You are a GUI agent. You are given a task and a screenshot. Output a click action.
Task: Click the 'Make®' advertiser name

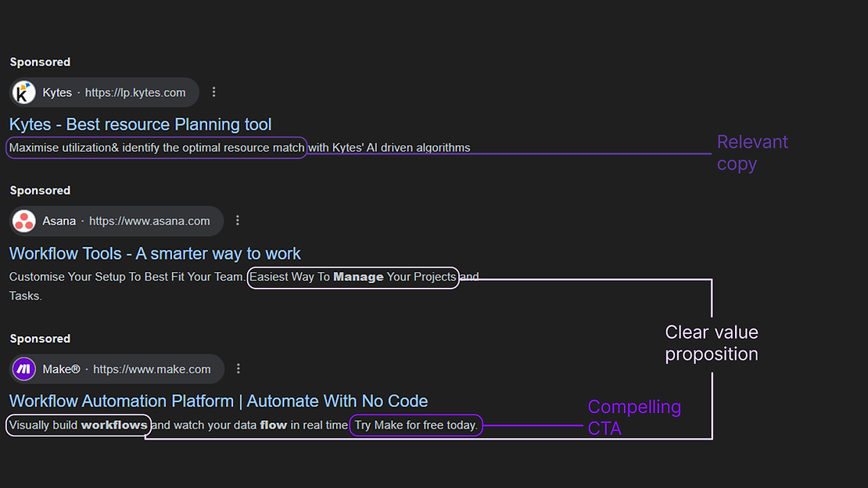pyautogui.click(x=62, y=369)
